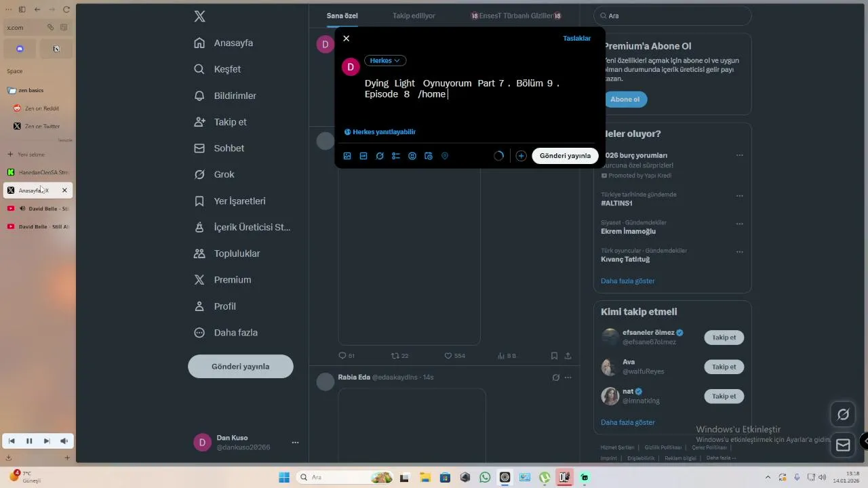Open Premium in sidebar

click(223, 280)
